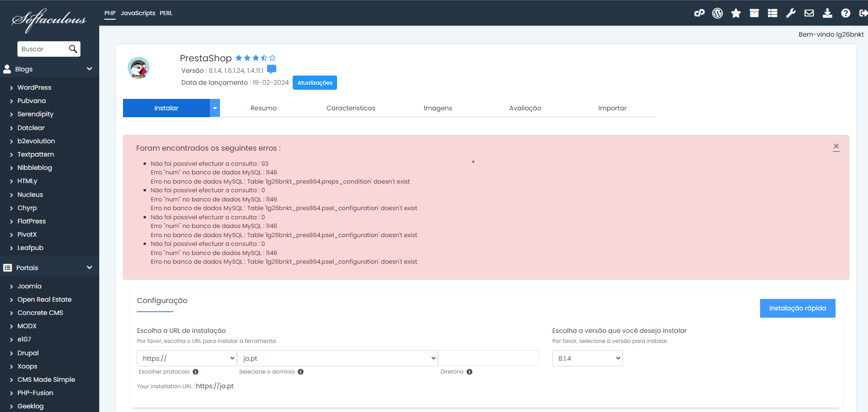Open email settings envelope icon
Viewport: 868px width, 412px height.
(809, 13)
